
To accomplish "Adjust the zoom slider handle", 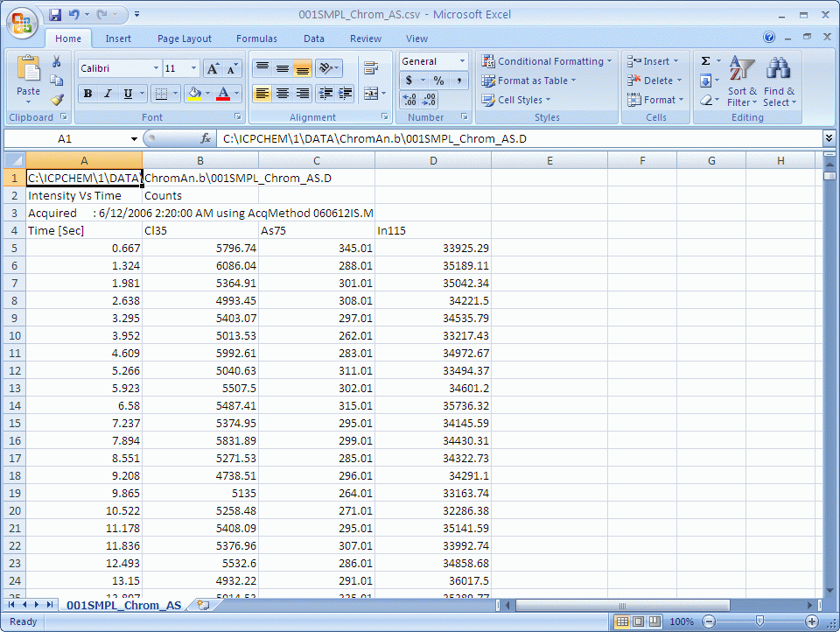I will pos(759,621).
